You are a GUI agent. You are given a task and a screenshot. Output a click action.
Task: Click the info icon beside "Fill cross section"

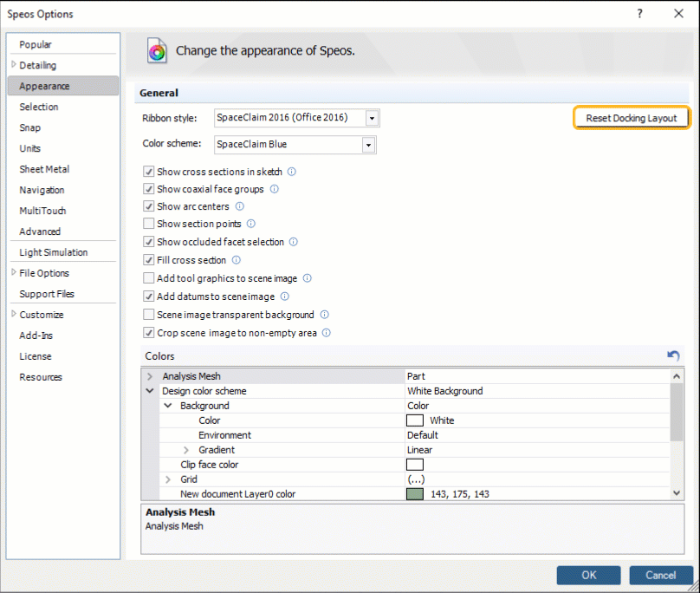234,259
